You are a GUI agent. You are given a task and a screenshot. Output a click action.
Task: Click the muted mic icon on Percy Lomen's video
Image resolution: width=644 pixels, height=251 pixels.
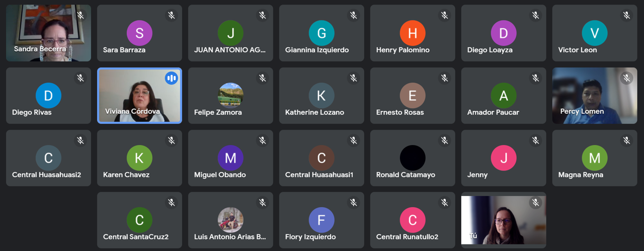pyautogui.click(x=627, y=78)
